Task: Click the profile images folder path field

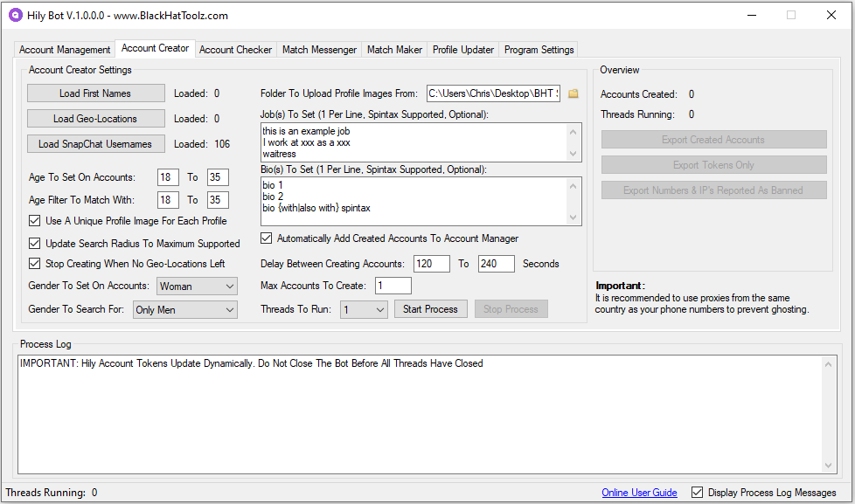Action: (493, 93)
